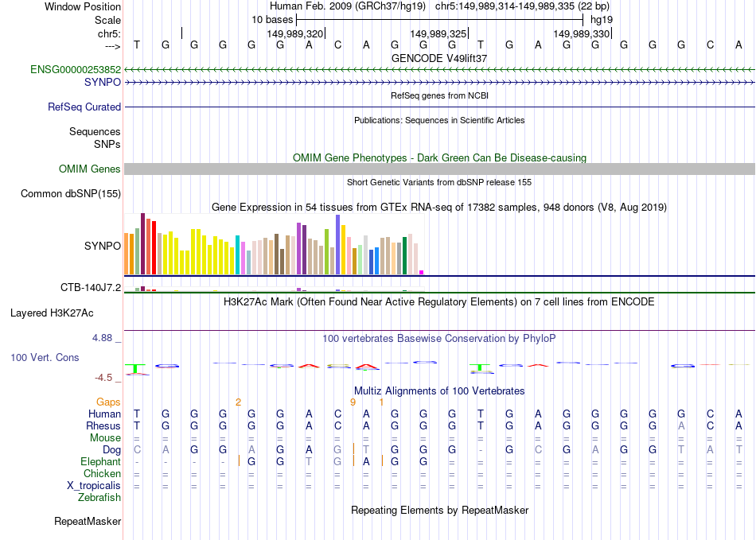Screen dimensions: 756x540
Task: Select the Elephant alignment row label
Action: tap(101, 461)
